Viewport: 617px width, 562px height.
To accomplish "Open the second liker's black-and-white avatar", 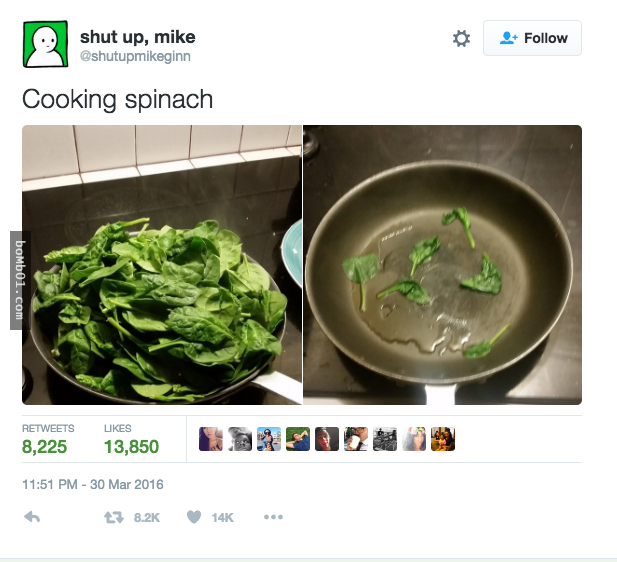I will (240, 439).
